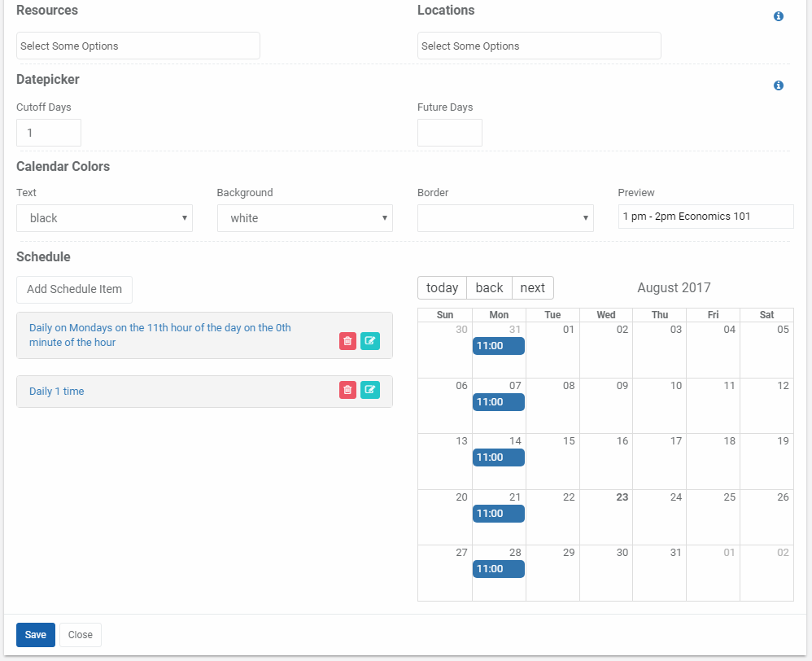812x661 pixels.
Task: Open the Daily 1 time schedule link
Action: 56,391
